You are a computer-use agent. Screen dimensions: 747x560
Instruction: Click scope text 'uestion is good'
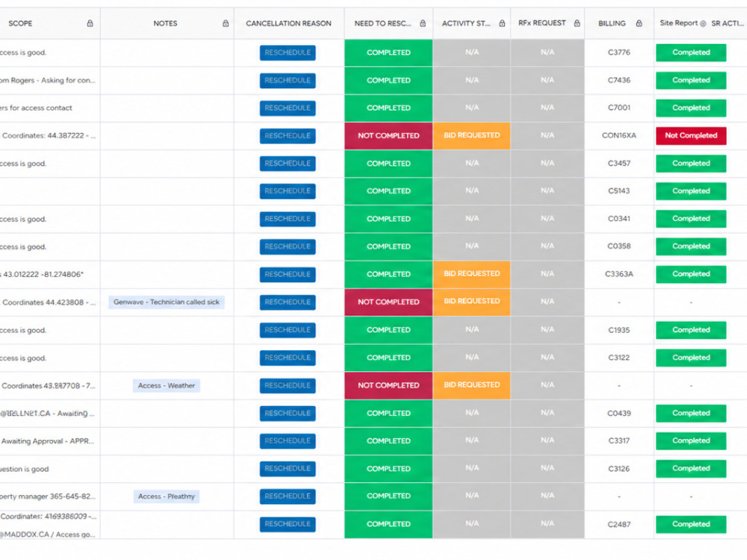point(25,469)
